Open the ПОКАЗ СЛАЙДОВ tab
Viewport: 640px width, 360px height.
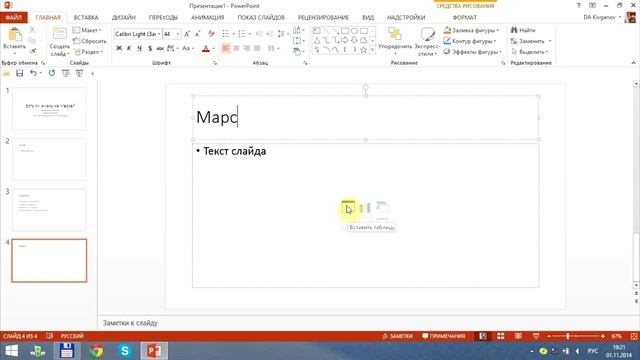[261, 18]
